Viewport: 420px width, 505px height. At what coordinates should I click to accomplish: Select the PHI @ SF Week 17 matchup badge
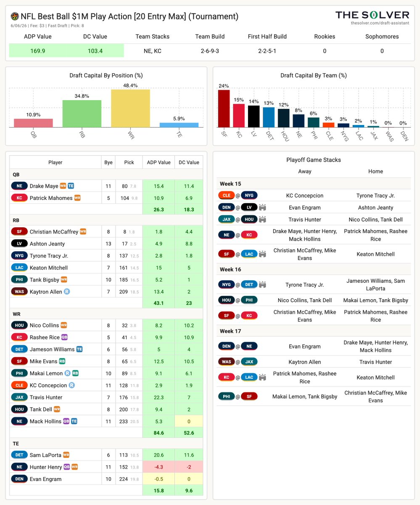tap(238, 396)
